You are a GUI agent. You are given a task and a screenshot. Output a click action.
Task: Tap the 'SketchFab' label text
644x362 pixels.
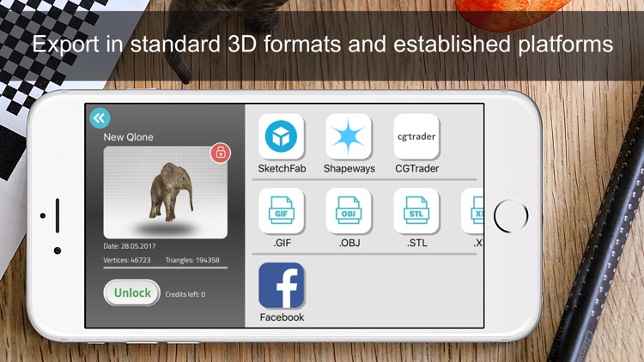[x=282, y=169]
